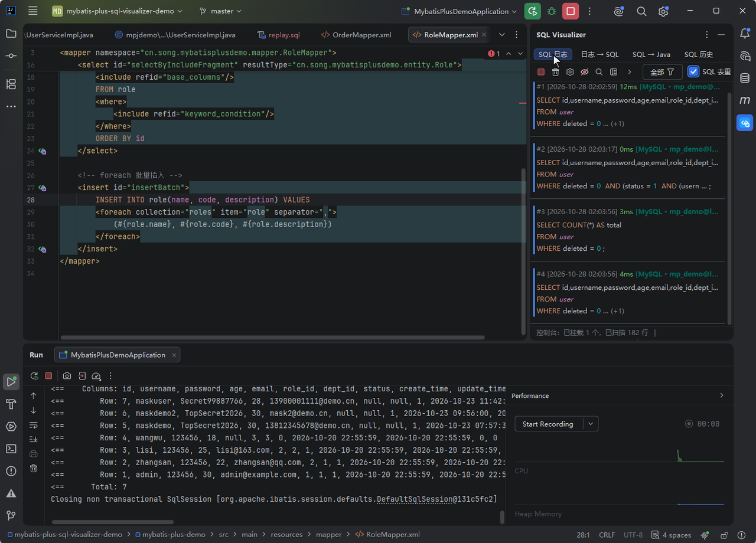Open the AI chat icon in right sidebar

tap(745, 56)
